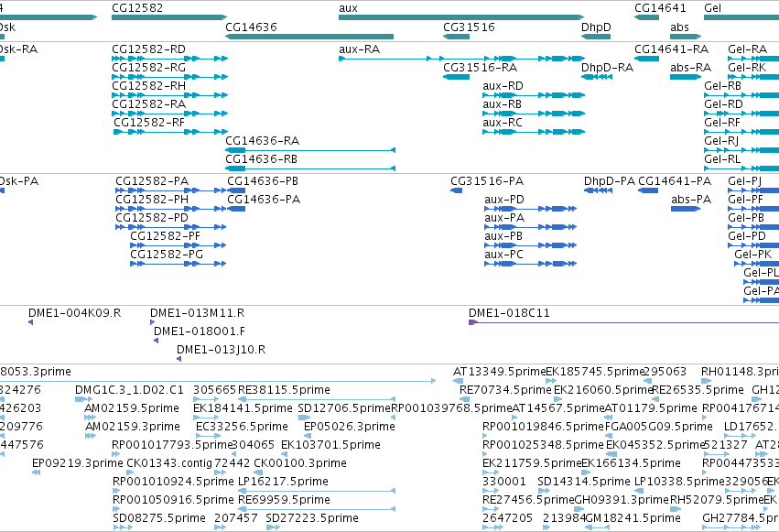This screenshot has width=779, height=532.
Task: Click protein CG14636-PB
Action: point(236,190)
